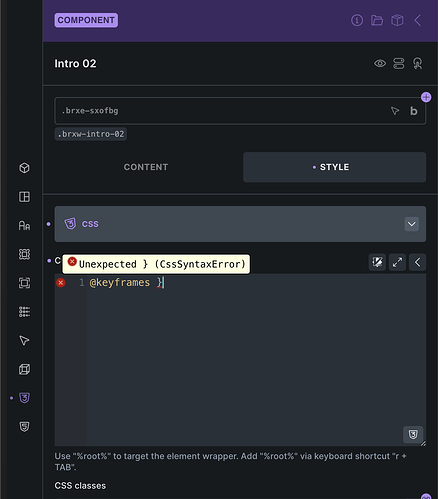Screen dimensions: 438x499
Task: Open the typography Aa icon in sidebar
Action: coord(24,226)
